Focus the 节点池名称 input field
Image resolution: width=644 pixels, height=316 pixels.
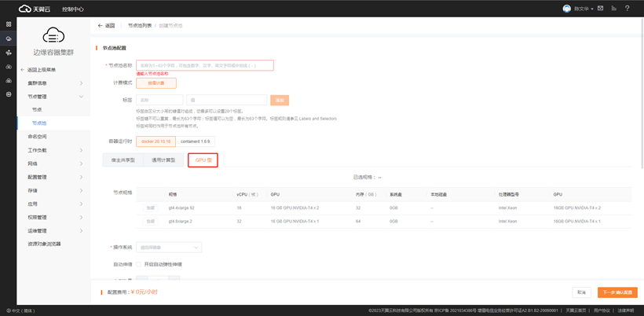(x=204, y=65)
